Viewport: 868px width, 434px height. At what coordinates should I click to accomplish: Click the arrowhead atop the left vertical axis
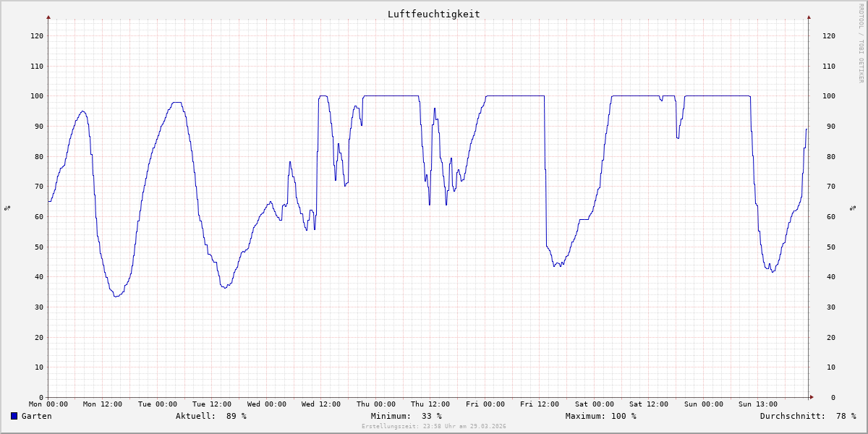(48, 17)
